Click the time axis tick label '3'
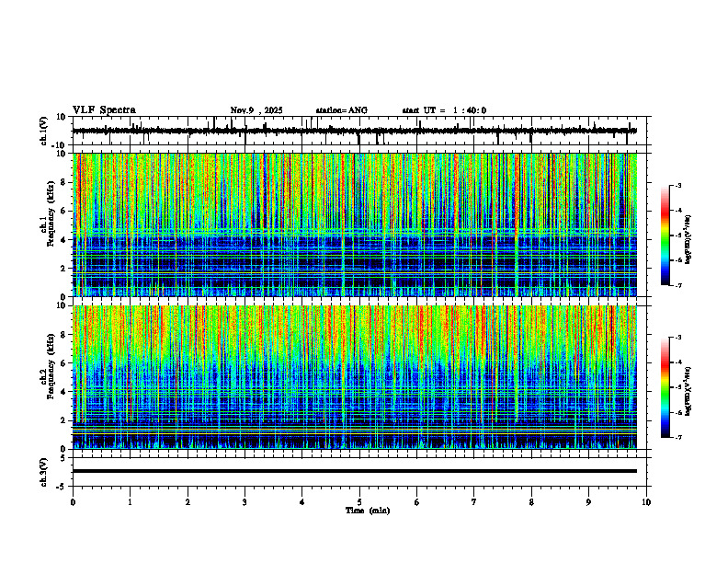This screenshot has height=563, width=728. point(245,502)
